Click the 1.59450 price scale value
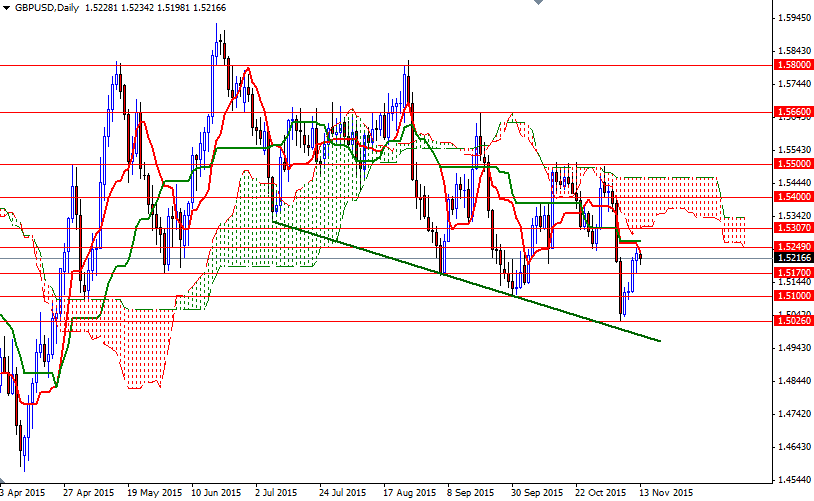The width and height of the screenshot is (814, 501). [794, 18]
